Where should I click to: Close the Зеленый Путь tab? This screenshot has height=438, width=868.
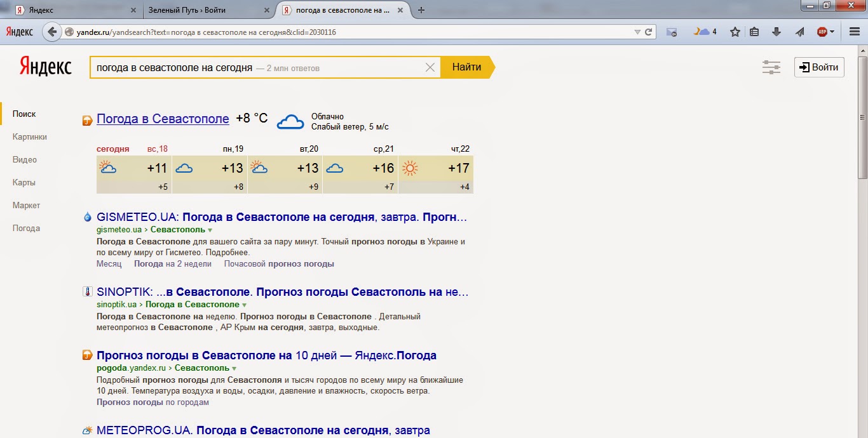point(268,10)
